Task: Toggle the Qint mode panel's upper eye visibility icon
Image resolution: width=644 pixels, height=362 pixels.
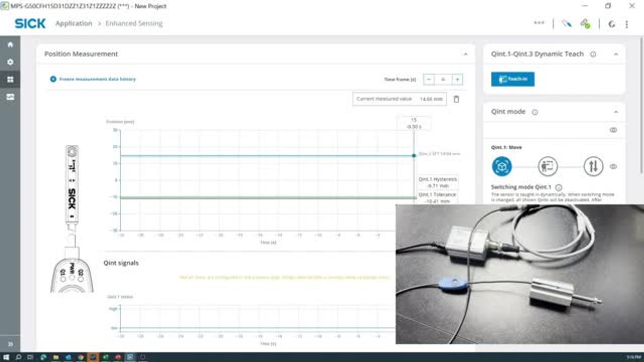Action: 613,130
